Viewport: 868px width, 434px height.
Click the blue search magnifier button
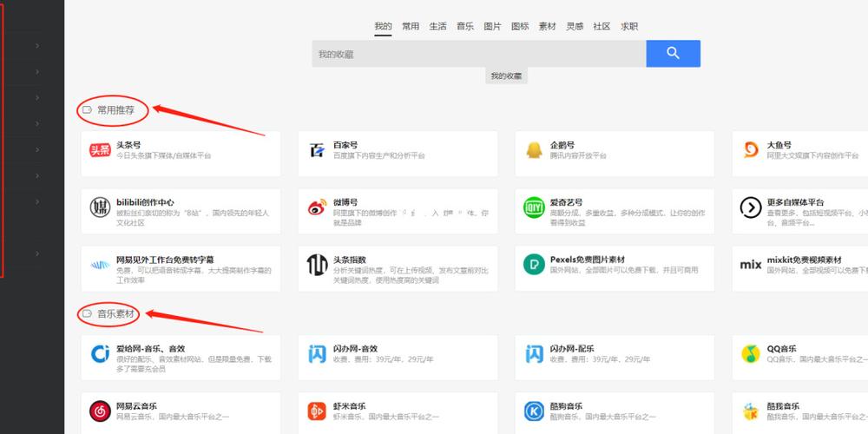[674, 54]
